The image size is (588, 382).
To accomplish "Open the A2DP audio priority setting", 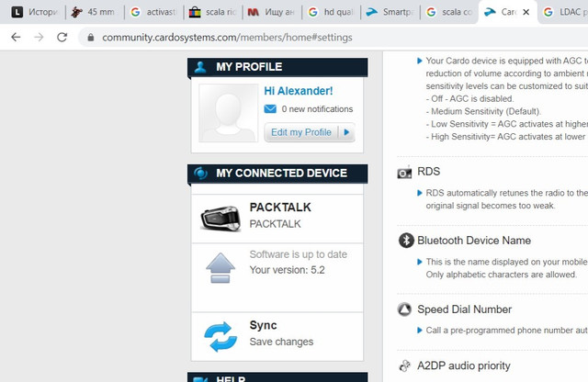I will click(464, 365).
